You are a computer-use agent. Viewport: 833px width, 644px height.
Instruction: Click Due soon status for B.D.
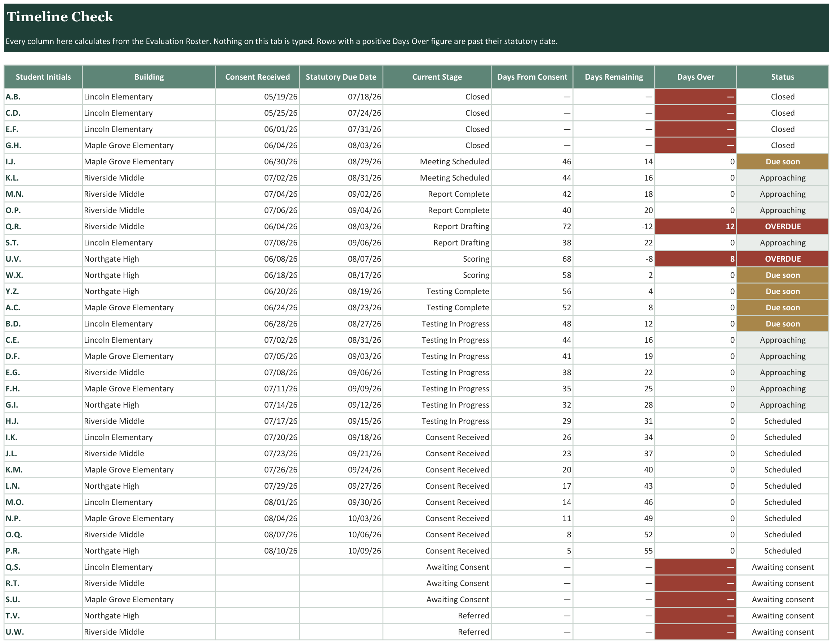click(x=783, y=324)
